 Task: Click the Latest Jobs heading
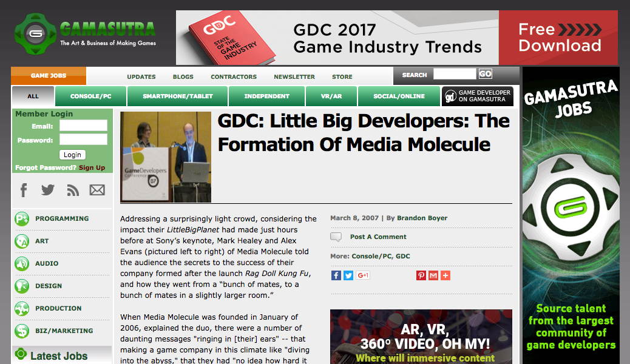(59, 356)
